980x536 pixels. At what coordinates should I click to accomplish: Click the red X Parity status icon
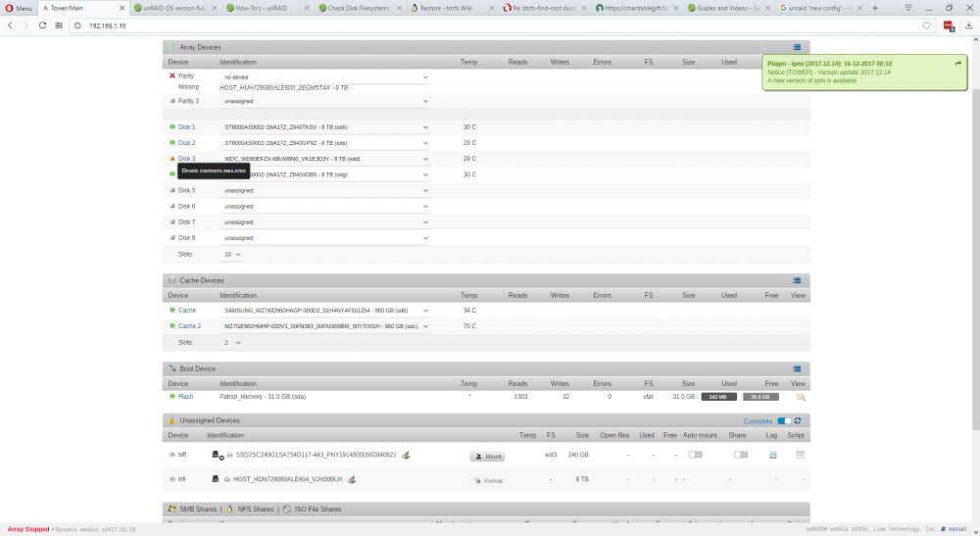coord(171,75)
